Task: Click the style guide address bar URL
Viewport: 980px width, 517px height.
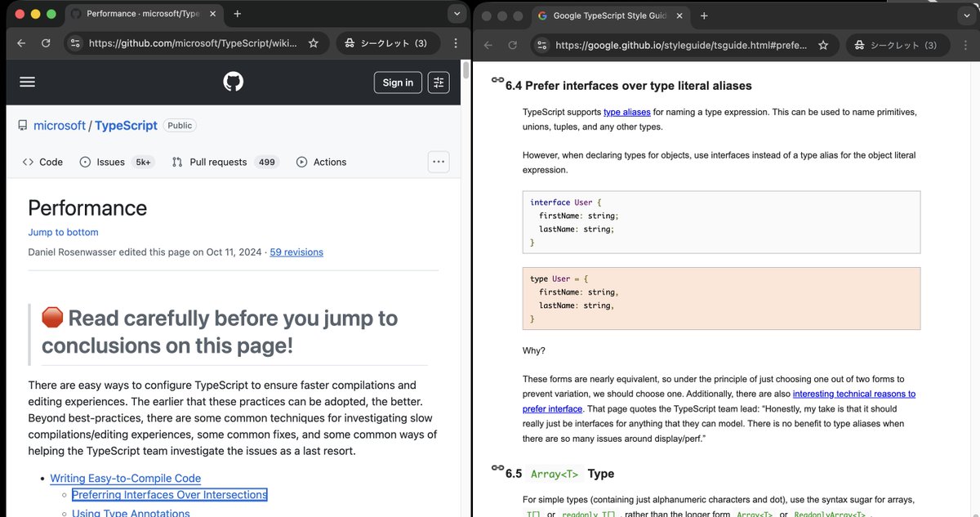Action: pyautogui.click(x=681, y=45)
